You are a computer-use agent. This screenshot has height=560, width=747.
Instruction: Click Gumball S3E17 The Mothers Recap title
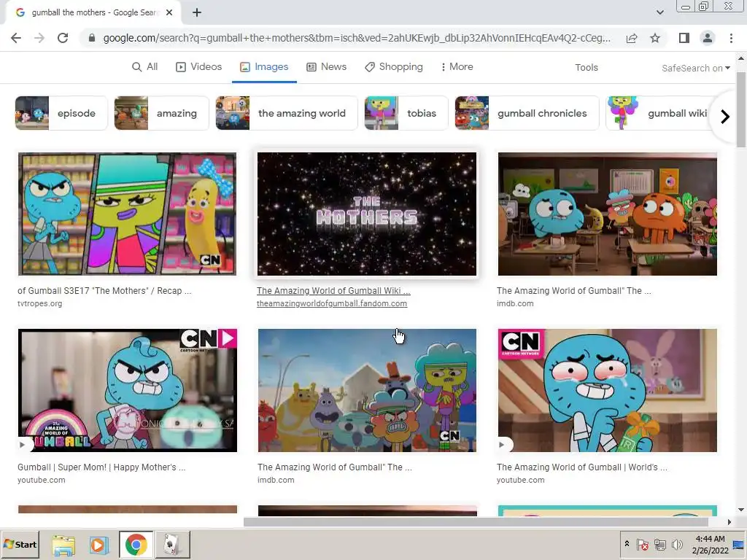[104, 290]
